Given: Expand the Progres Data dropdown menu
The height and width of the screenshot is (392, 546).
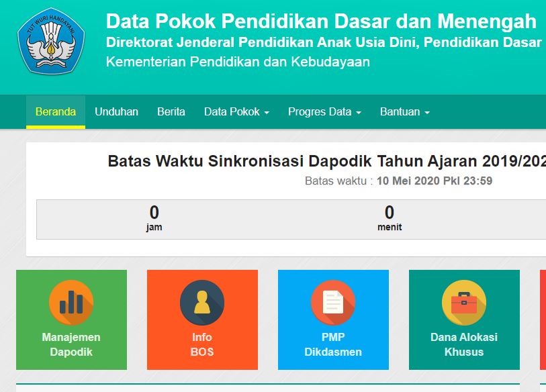Looking at the screenshot, I should 324,112.
